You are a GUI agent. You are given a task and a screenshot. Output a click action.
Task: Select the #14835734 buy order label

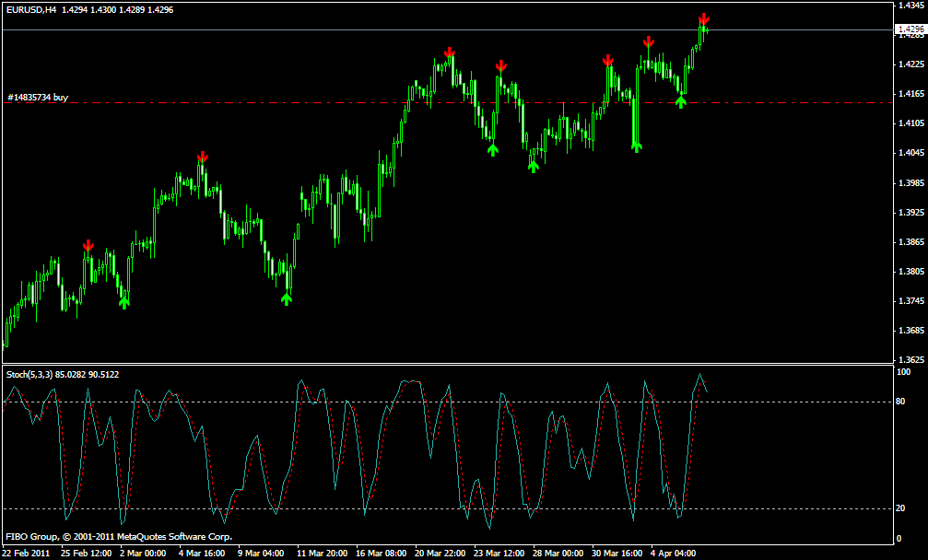coord(38,97)
